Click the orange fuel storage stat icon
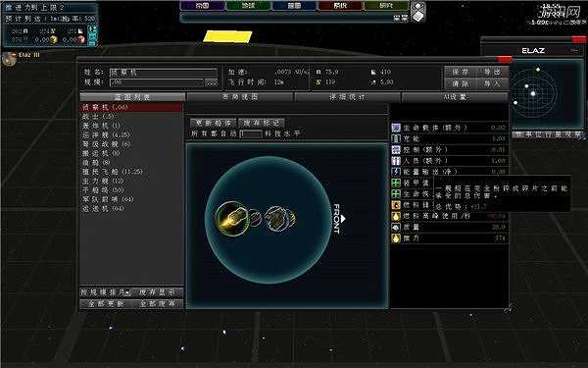588x368 pixels. (x=396, y=205)
